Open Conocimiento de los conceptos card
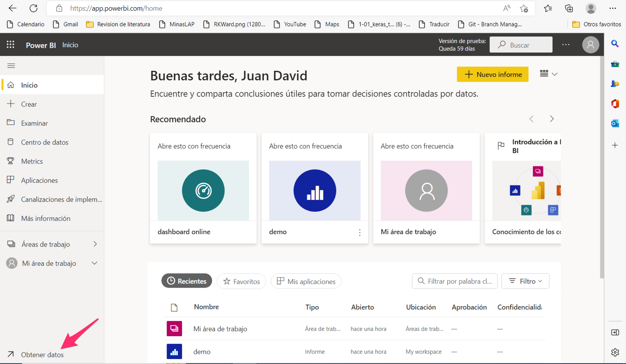The height and width of the screenshot is (364, 626). pos(523,188)
